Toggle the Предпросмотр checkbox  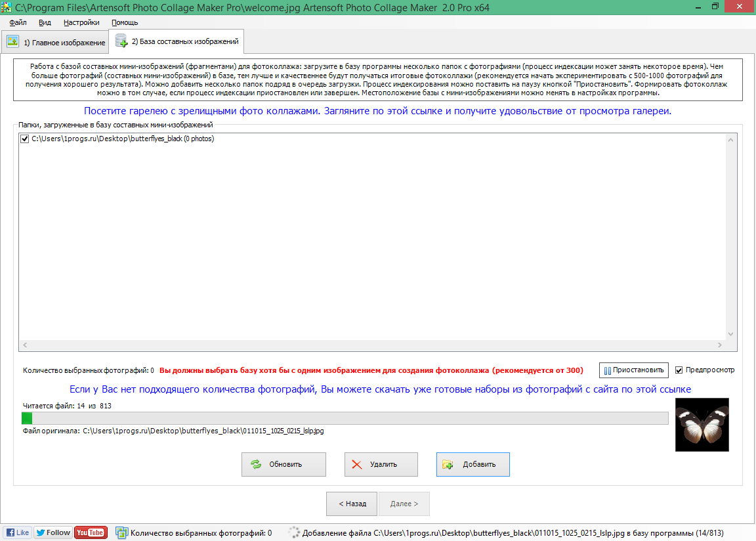click(x=679, y=370)
